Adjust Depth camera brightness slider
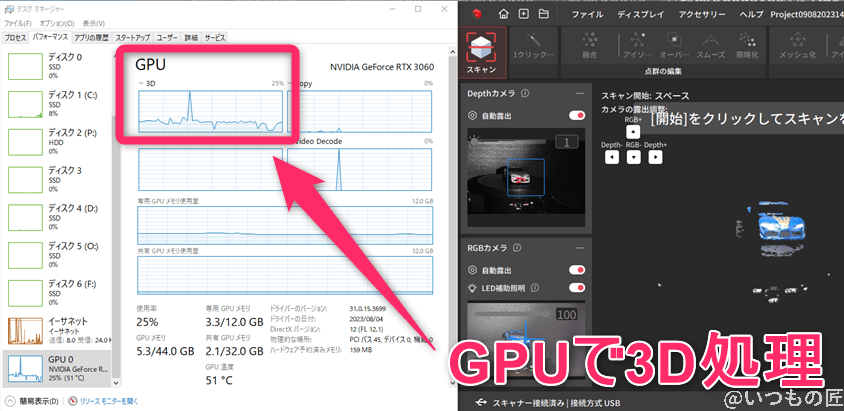844x411 pixels. [x=511, y=141]
